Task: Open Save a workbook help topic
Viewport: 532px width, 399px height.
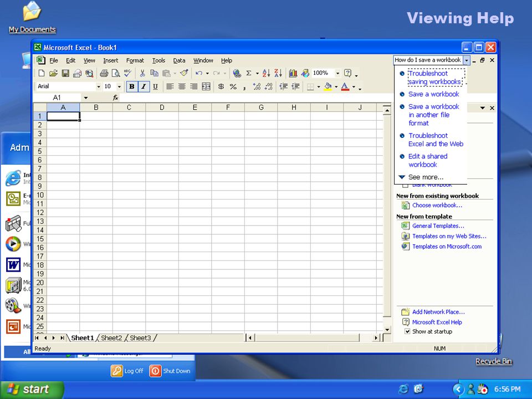Action: [433, 94]
